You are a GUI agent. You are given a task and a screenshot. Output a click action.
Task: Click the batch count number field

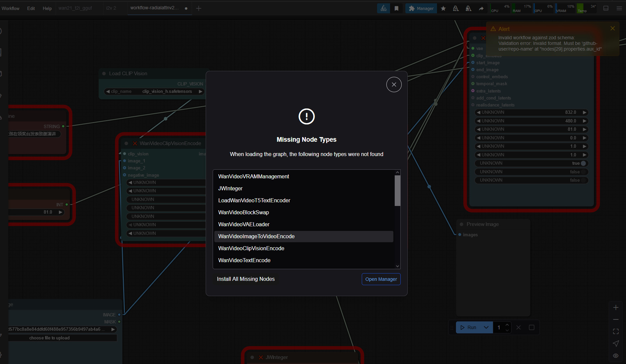[x=499, y=327]
